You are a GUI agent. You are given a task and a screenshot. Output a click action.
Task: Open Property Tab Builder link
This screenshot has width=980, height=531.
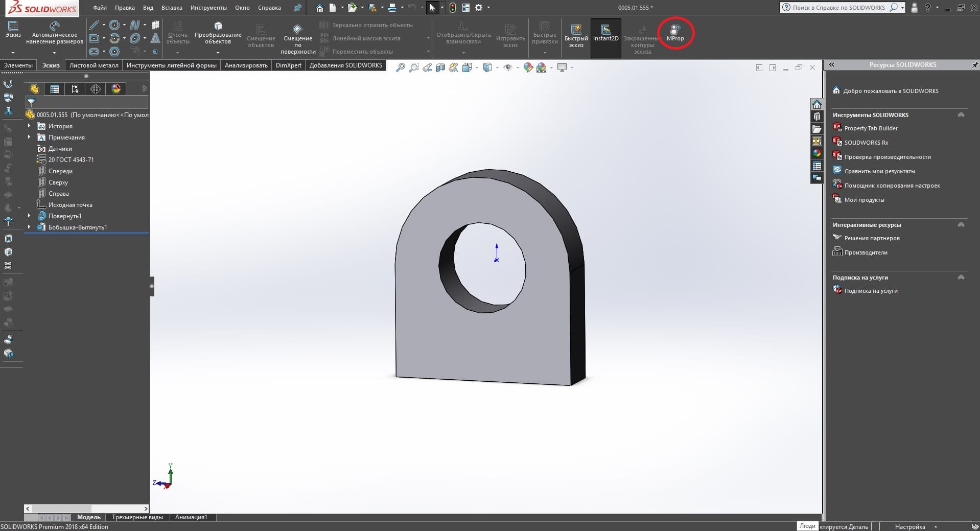pos(871,128)
